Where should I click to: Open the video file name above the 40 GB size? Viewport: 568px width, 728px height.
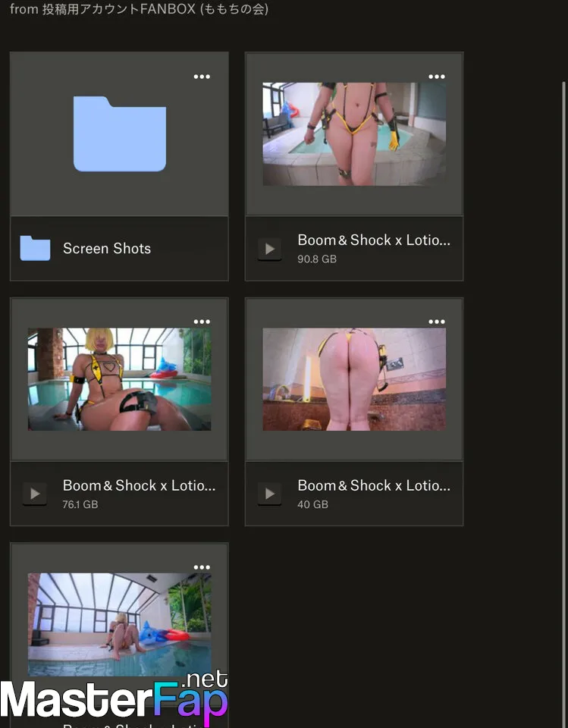374,485
